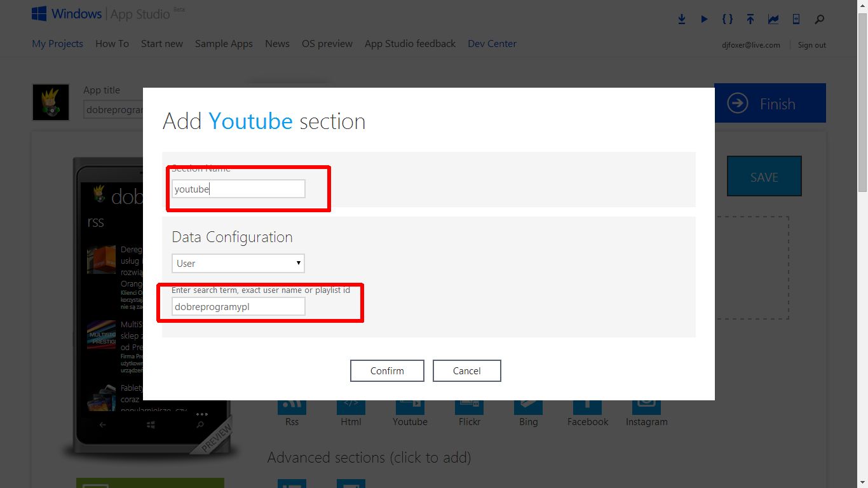Screen dimensions: 868x488
Task: Click the Sign out link
Action: [x=812, y=45]
